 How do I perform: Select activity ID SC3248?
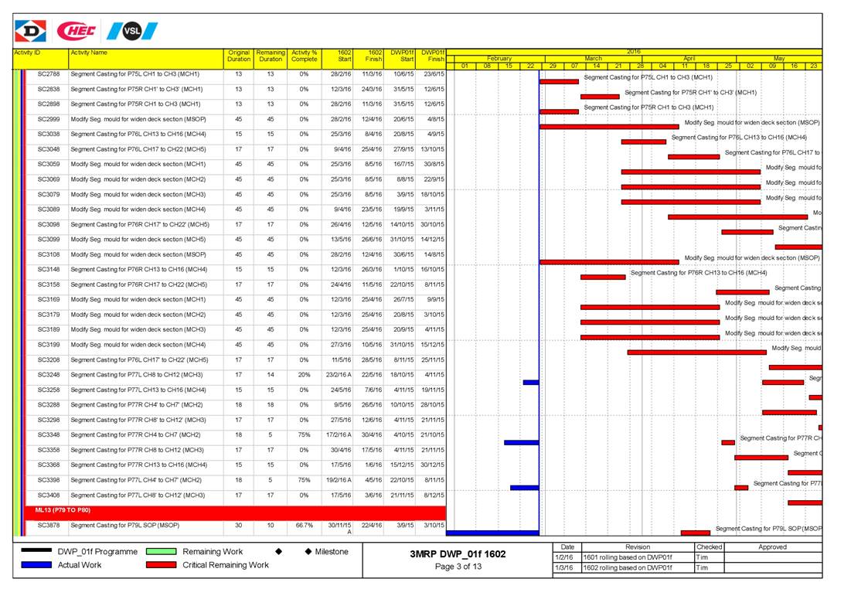click(49, 375)
